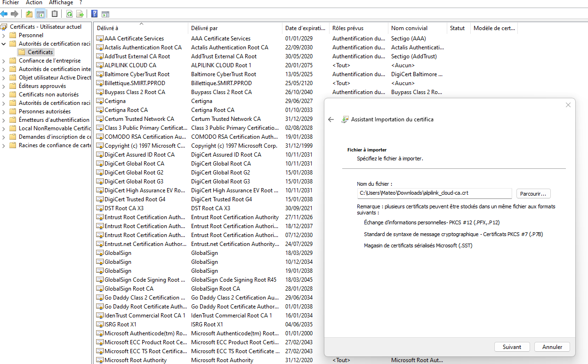Click the Parcourir... button
Image resolution: width=588 pixels, height=364 pixels.
coord(533,194)
